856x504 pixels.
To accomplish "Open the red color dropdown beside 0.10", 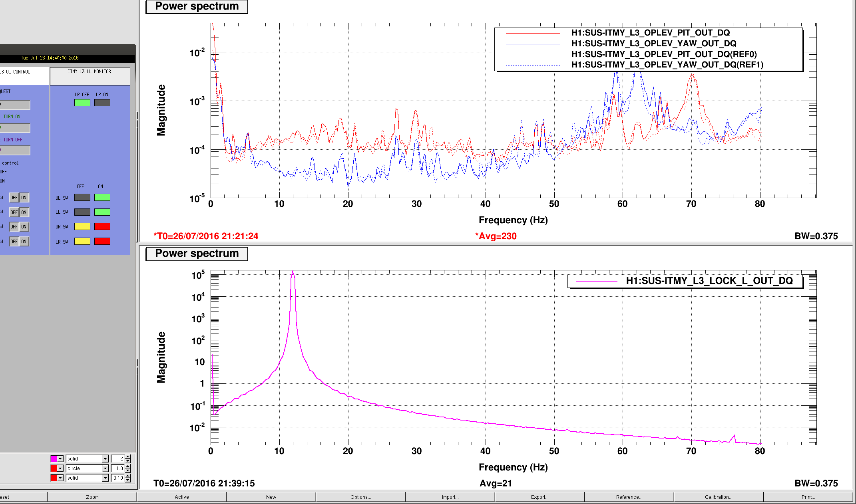I will pos(60,478).
